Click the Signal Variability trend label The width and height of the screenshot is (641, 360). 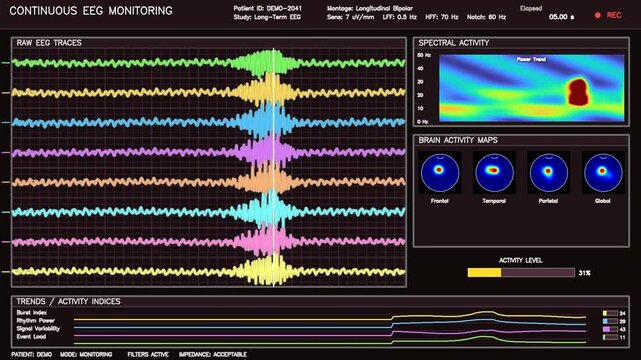pyautogui.click(x=38, y=329)
